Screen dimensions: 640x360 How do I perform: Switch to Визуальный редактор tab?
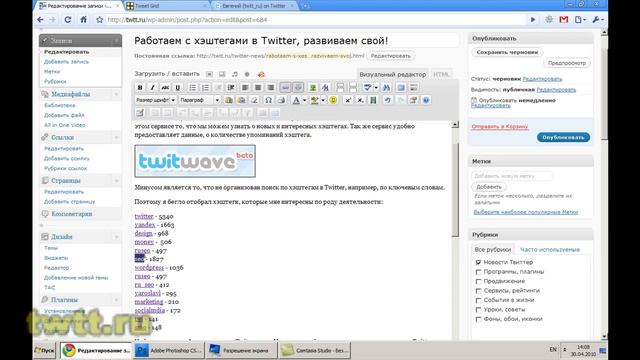pyautogui.click(x=393, y=74)
